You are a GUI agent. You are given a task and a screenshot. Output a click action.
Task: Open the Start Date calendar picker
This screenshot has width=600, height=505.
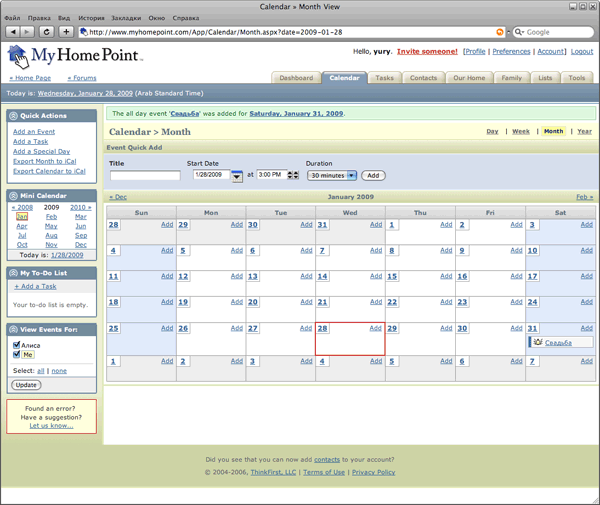[x=237, y=176]
